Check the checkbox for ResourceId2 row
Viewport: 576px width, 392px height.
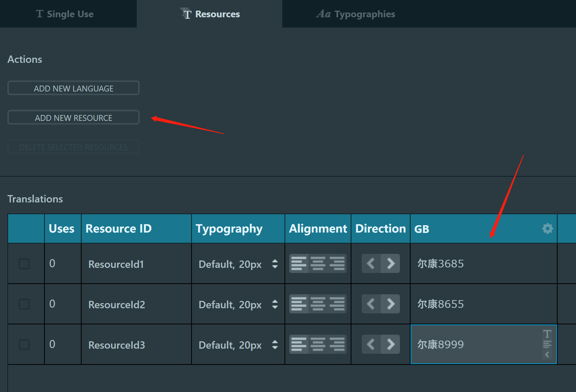click(24, 304)
